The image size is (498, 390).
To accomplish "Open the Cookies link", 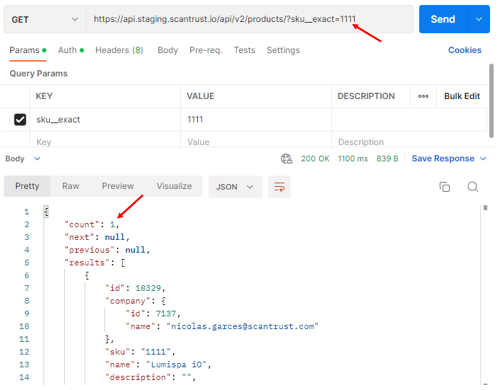I will tap(465, 50).
